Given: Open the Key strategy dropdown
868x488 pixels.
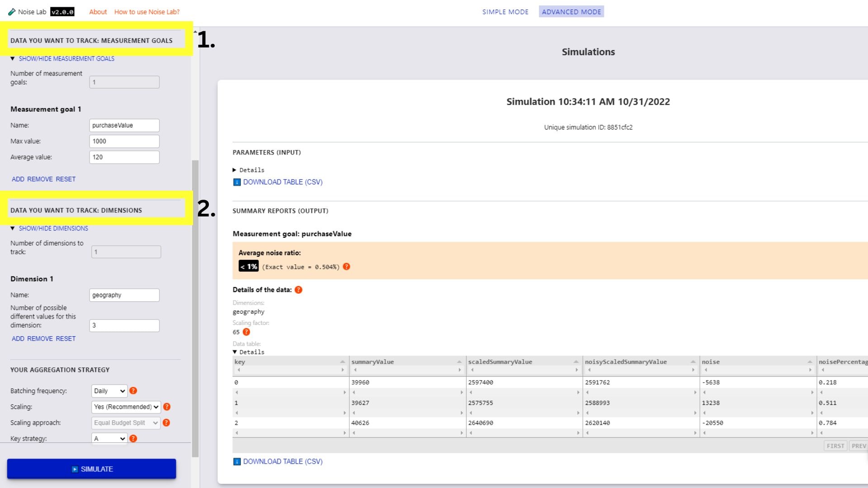Looking at the screenshot, I should (108, 438).
